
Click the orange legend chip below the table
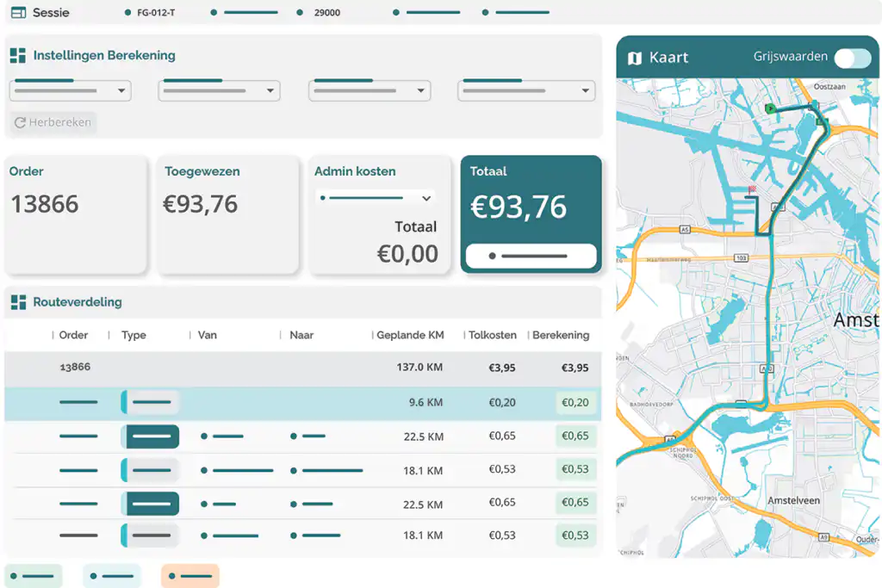coord(190,576)
